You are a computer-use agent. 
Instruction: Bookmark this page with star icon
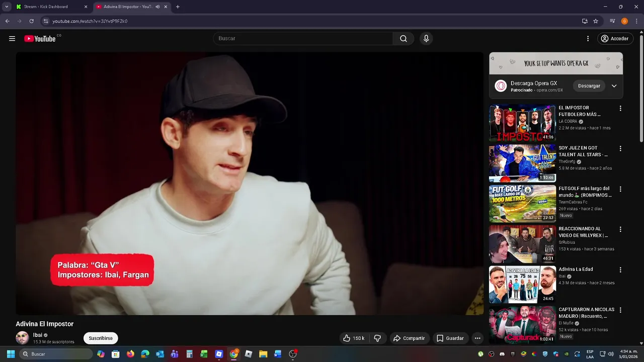pos(596,21)
